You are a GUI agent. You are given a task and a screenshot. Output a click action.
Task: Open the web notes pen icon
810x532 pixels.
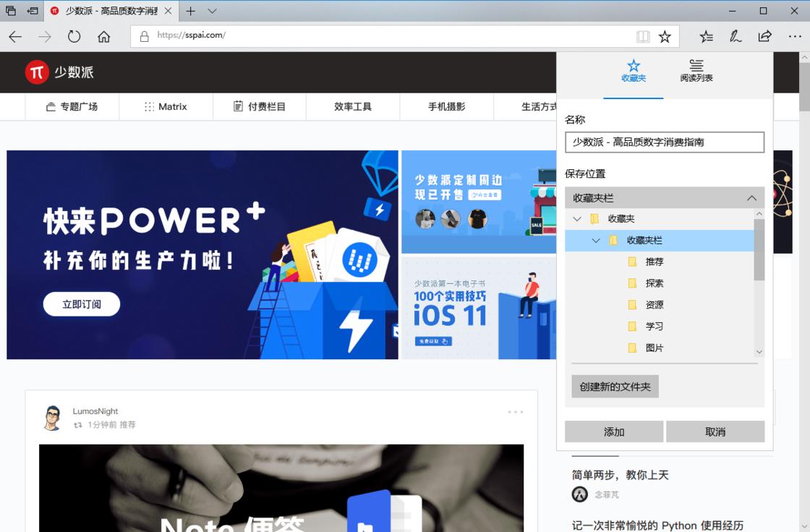click(735, 37)
